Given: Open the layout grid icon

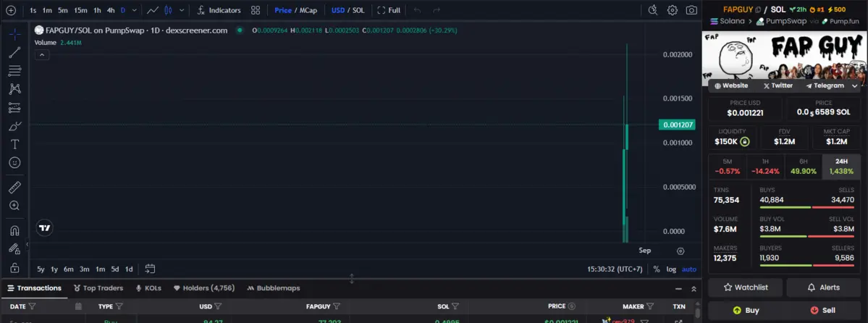Looking at the screenshot, I should pos(256,10).
